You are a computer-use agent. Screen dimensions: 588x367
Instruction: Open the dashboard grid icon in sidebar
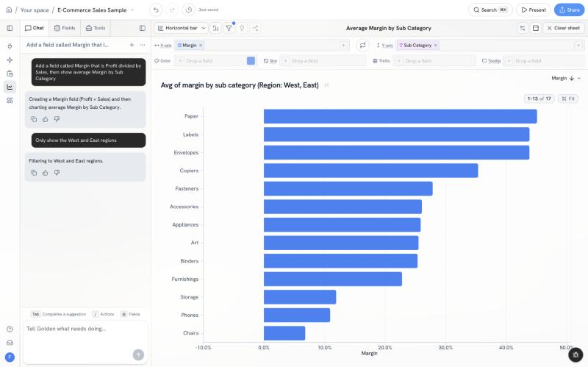click(x=10, y=101)
